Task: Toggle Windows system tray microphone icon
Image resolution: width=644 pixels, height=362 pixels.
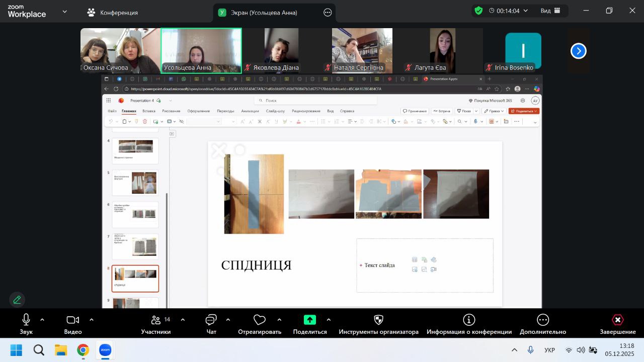Action: 530,350
